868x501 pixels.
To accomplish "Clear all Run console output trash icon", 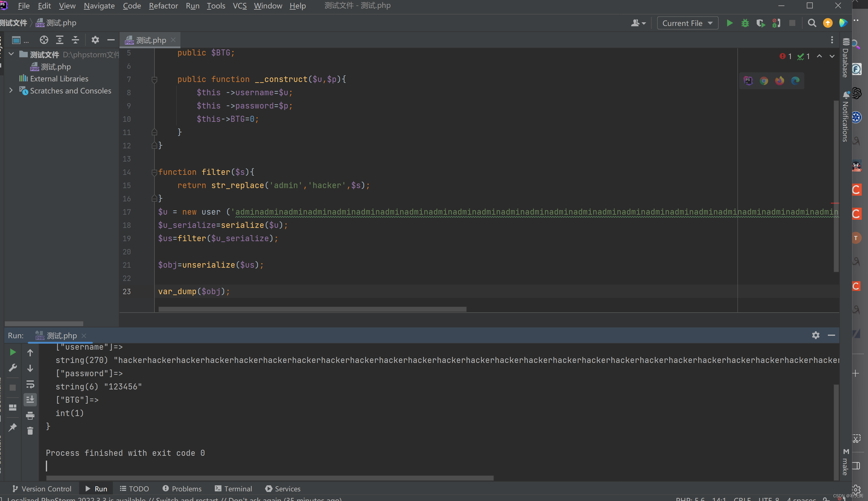I will tap(30, 431).
